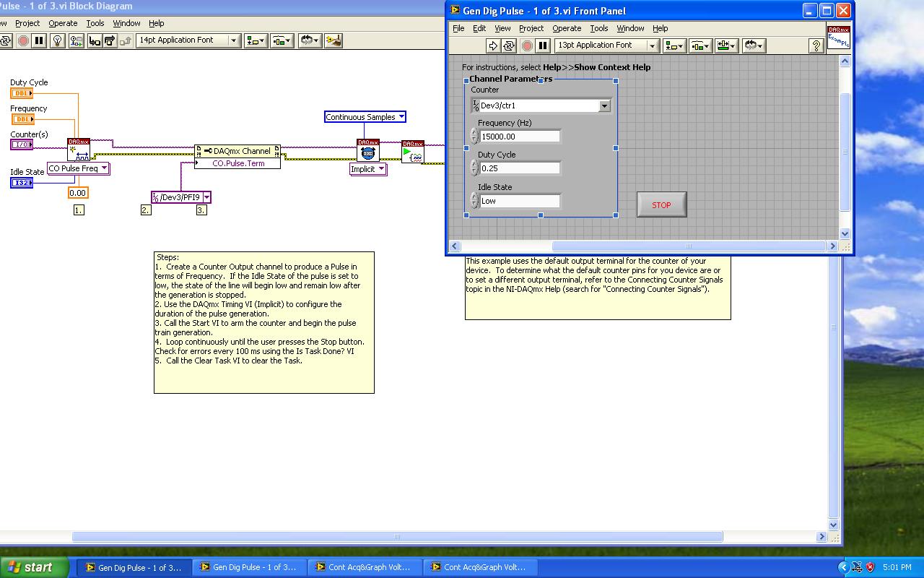
Task: Click Run Continuously in Front Panel toolbar
Action: (x=510, y=46)
